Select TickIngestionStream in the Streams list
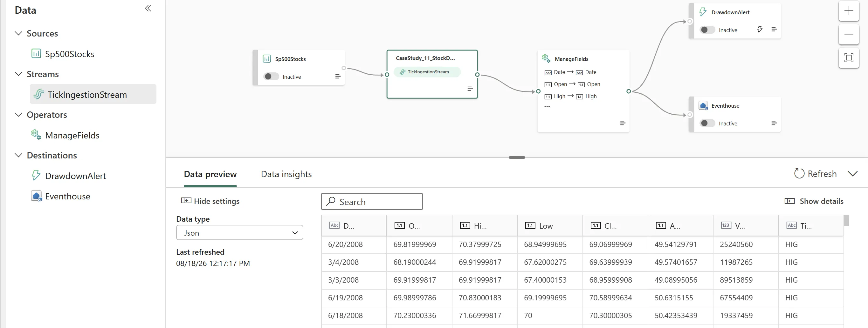This screenshot has width=868, height=328. pos(93,94)
